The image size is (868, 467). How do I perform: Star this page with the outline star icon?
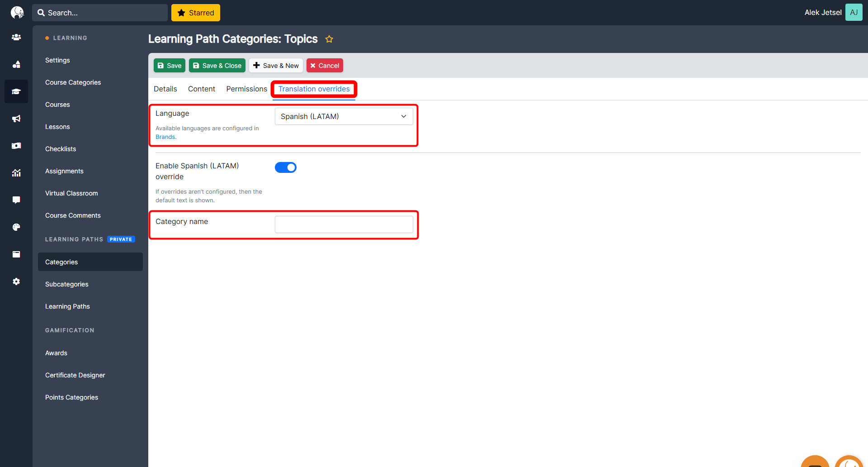329,39
